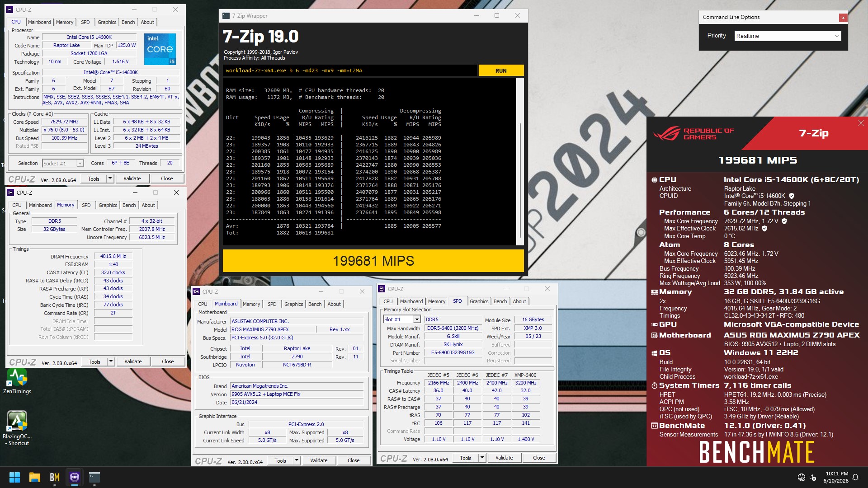The width and height of the screenshot is (868, 488).
Task: Click the BIOS Date 06/21/2024 field
Action: pyautogui.click(x=297, y=402)
